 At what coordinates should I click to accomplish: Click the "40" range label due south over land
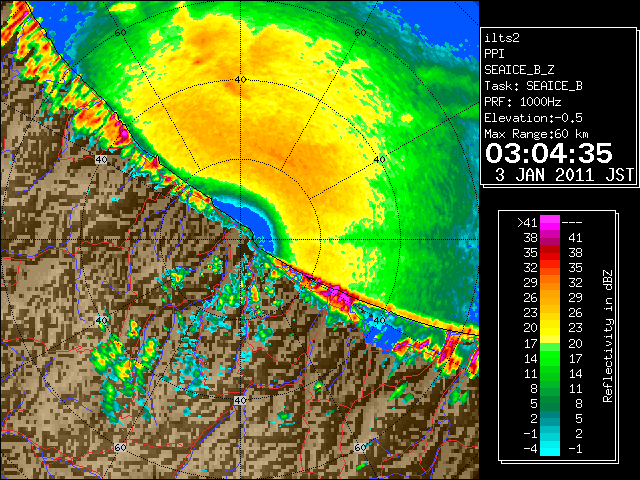pyautogui.click(x=240, y=400)
